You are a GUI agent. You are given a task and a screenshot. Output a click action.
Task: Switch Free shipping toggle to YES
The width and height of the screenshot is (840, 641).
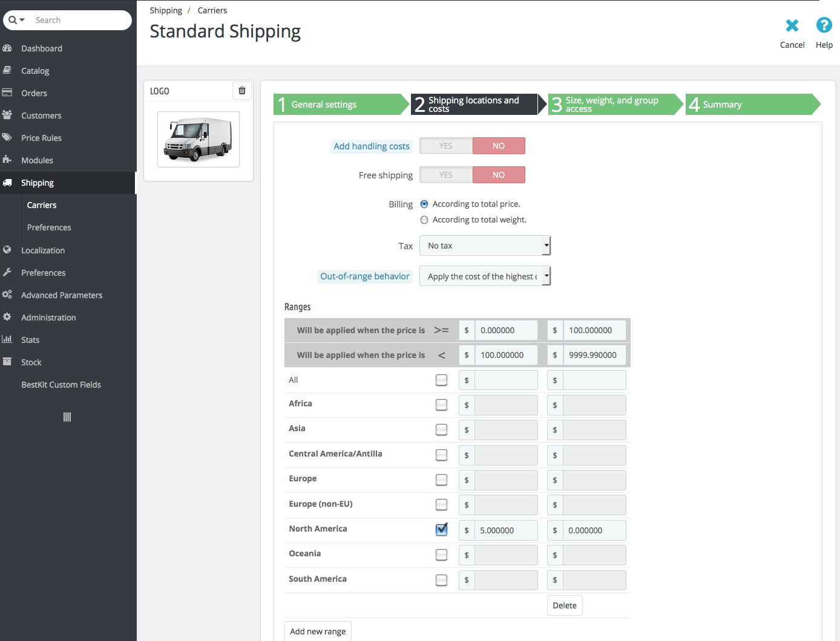point(446,175)
